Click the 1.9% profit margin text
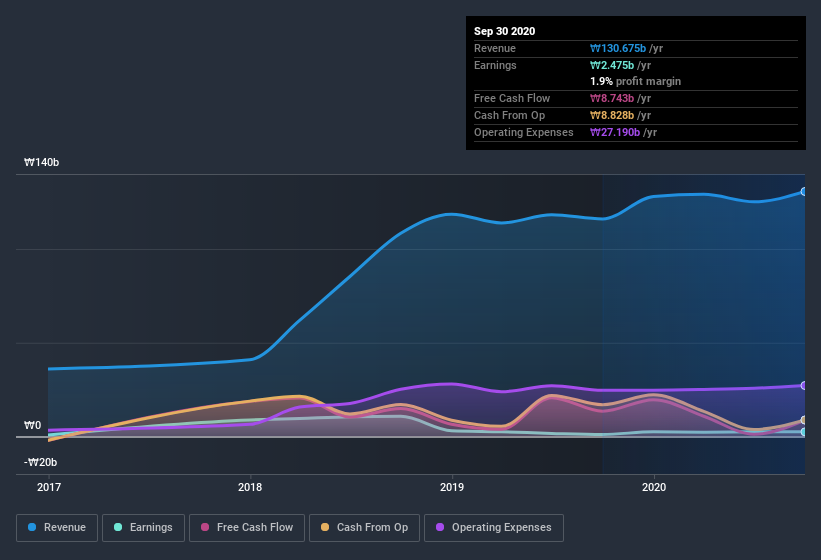Image resolution: width=821 pixels, height=560 pixels. (636, 81)
